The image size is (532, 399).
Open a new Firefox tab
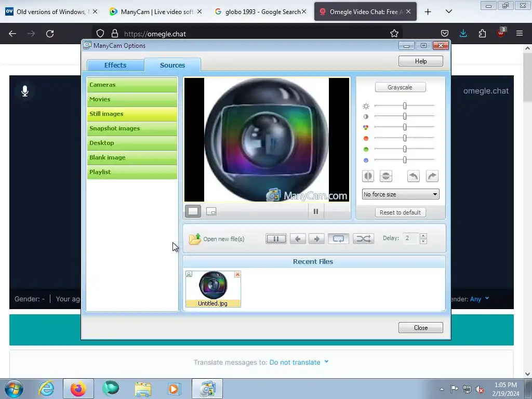click(428, 12)
